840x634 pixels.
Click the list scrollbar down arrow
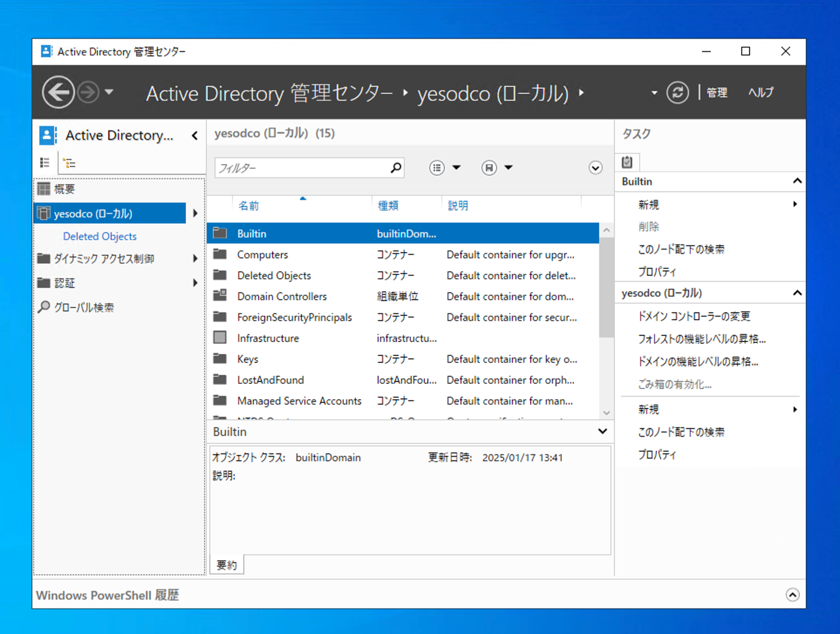(x=606, y=412)
